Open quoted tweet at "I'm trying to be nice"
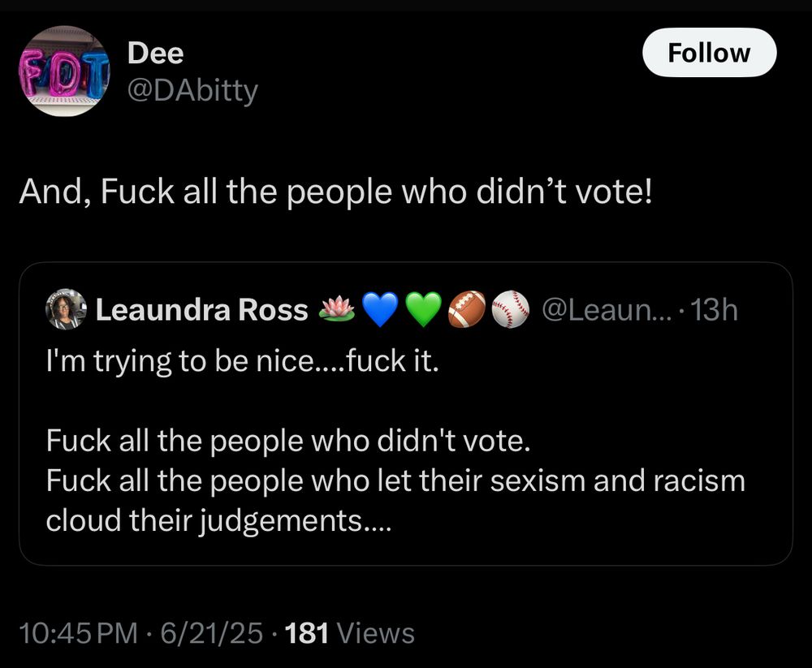 coord(242,360)
